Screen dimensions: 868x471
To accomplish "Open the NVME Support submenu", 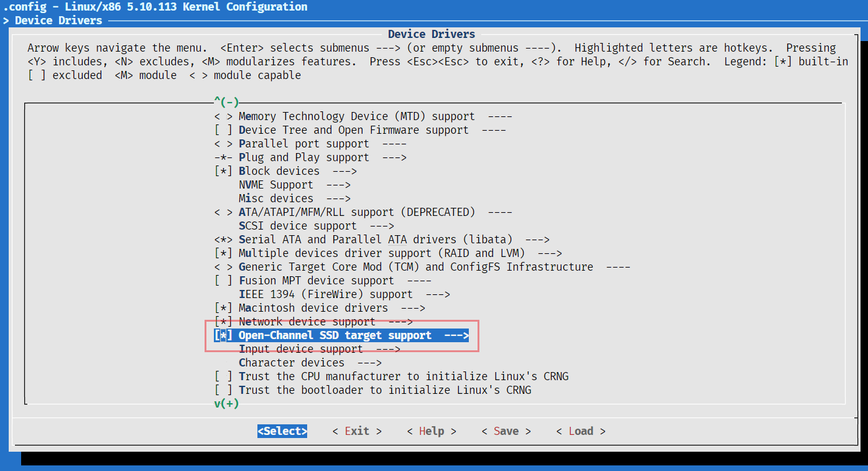I will 294,185.
